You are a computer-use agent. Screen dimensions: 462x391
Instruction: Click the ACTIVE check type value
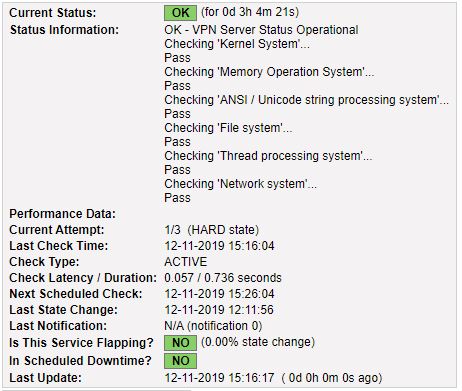tap(186, 262)
